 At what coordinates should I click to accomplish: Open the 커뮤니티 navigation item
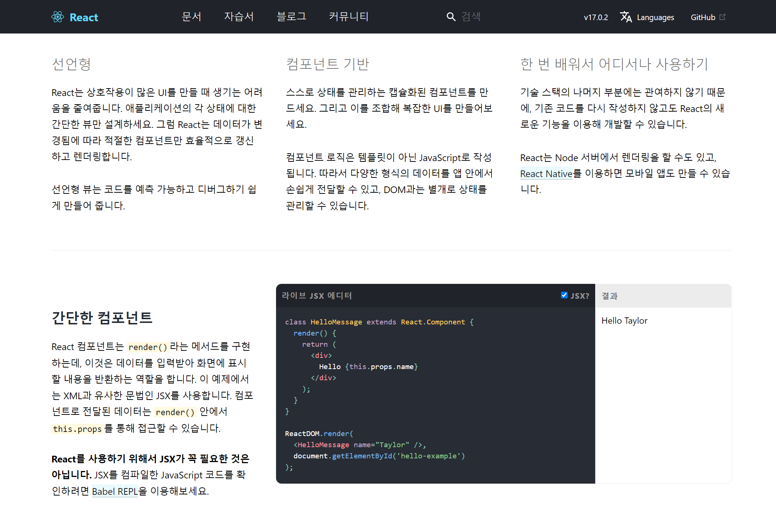tap(349, 17)
